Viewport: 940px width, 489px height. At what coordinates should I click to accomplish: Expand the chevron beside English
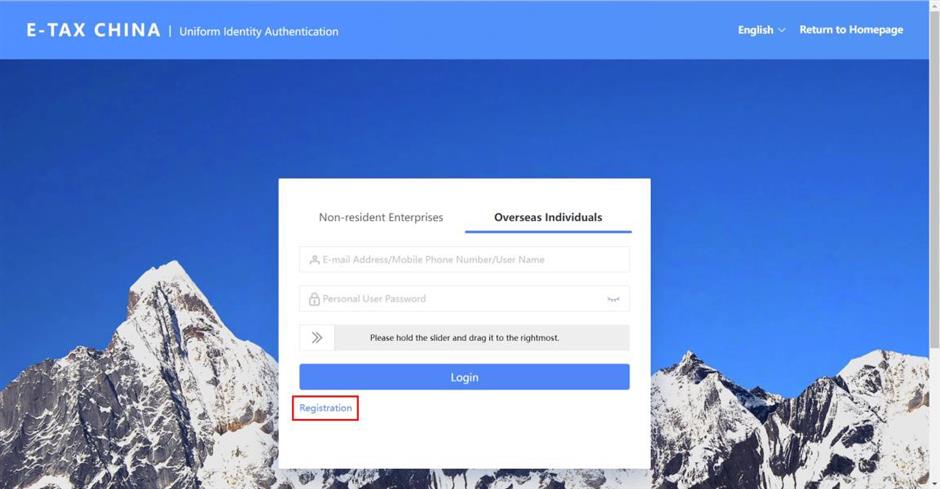(782, 30)
